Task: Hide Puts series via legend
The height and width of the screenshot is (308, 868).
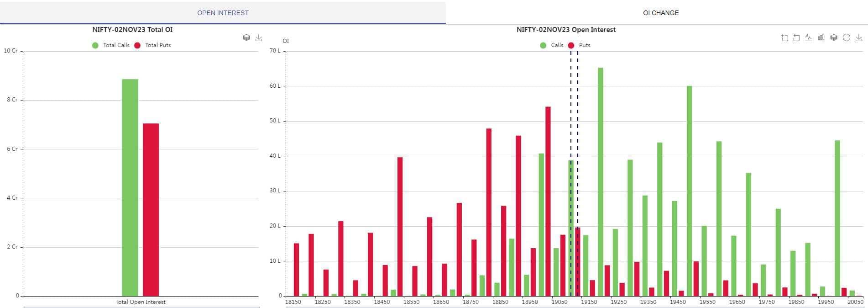Action: coord(580,45)
